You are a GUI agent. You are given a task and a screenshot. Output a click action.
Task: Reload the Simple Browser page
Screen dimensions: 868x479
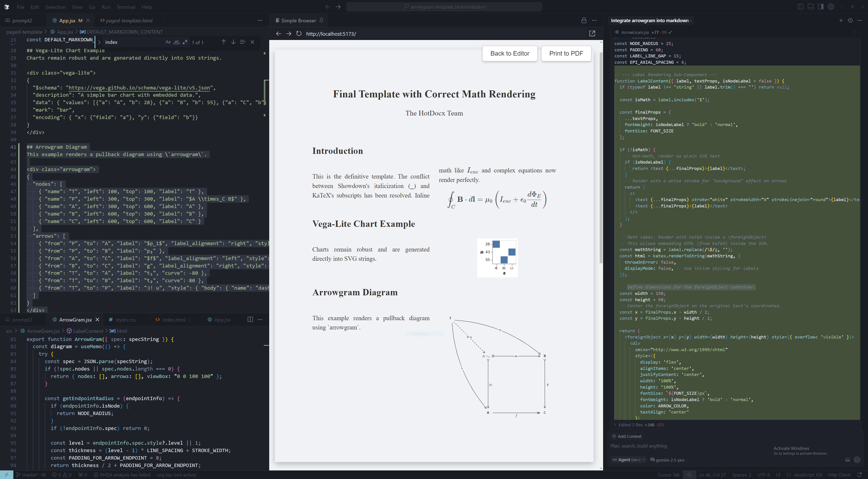tap(299, 34)
